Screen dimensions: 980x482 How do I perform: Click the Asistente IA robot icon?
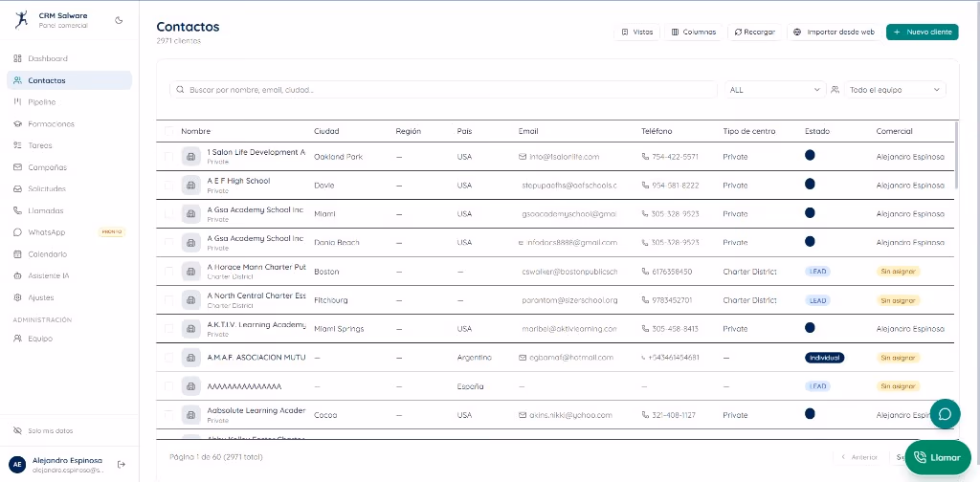[17, 275]
